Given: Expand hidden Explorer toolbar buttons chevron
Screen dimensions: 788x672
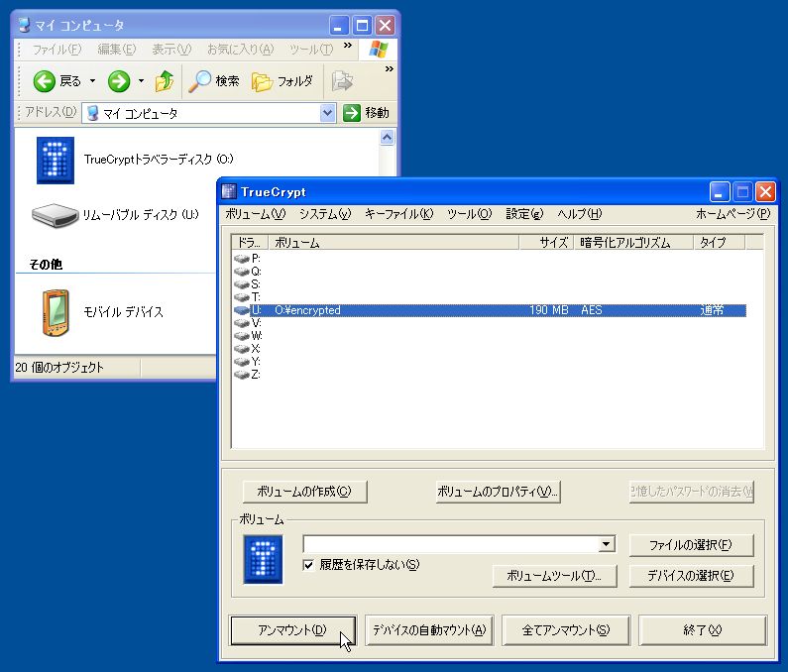Looking at the screenshot, I should click(x=389, y=68).
